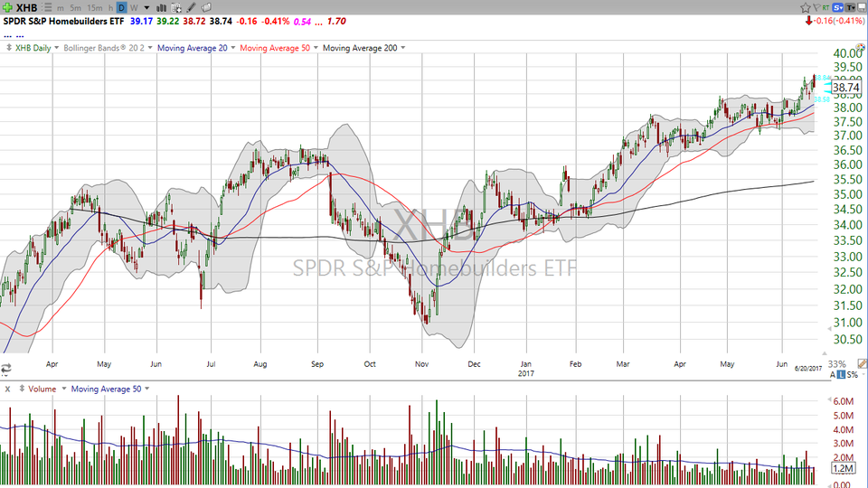Click the notes icon in toolbar
The height and width of the screenshot is (488, 868).
(206, 8)
